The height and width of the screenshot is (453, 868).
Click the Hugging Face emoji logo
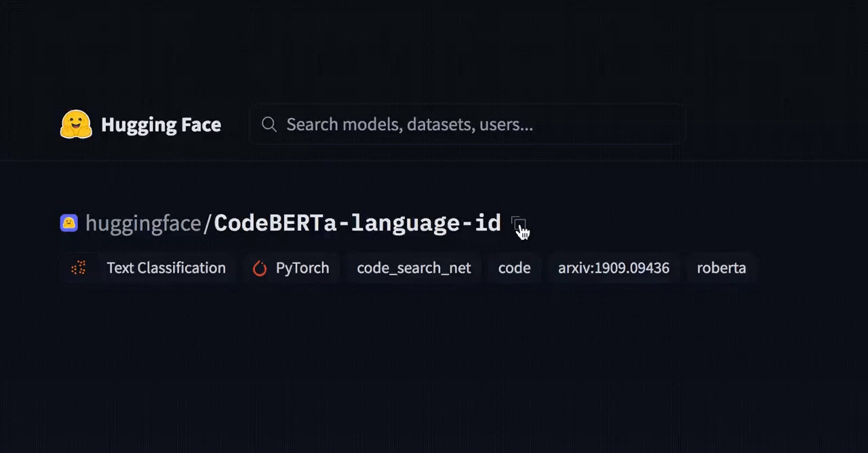point(76,124)
